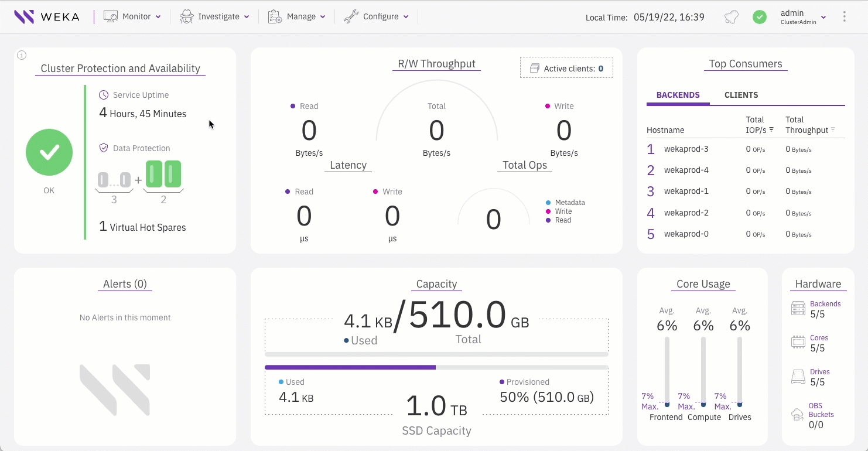Click the info icon on Cluster Protection card
868x451 pixels.
coord(22,56)
